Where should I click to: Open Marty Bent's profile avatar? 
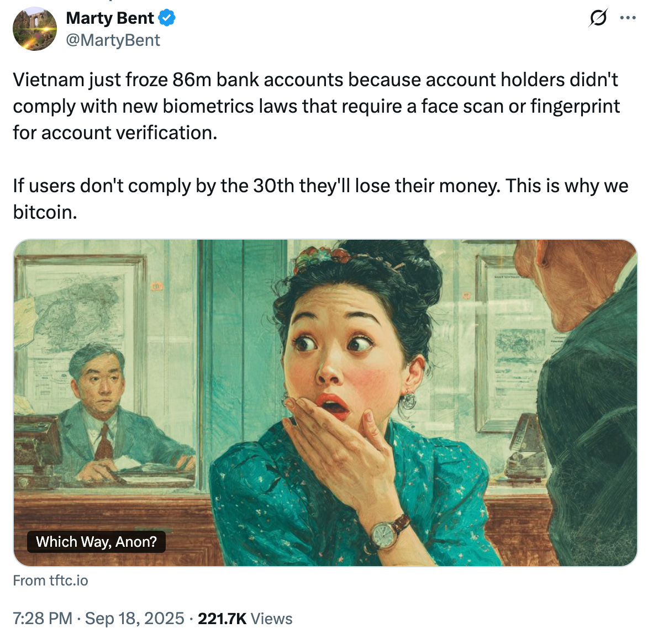pyautogui.click(x=35, y=29)
